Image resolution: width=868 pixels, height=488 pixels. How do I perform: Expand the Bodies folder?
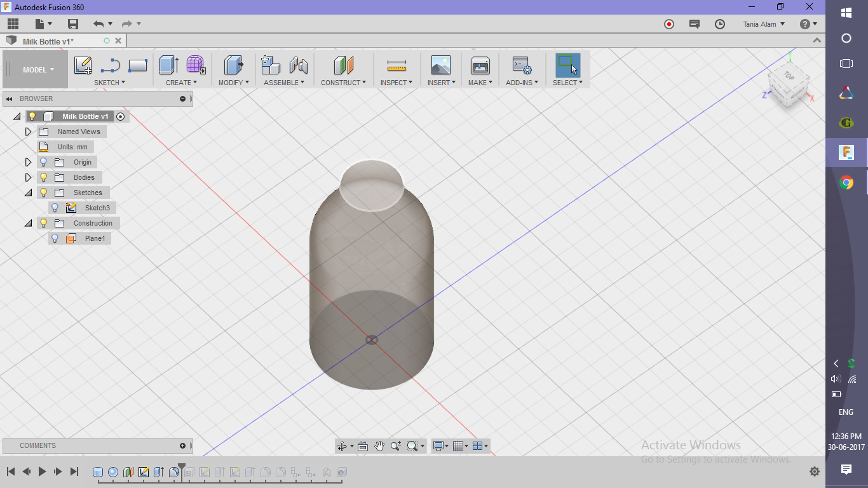28,177
